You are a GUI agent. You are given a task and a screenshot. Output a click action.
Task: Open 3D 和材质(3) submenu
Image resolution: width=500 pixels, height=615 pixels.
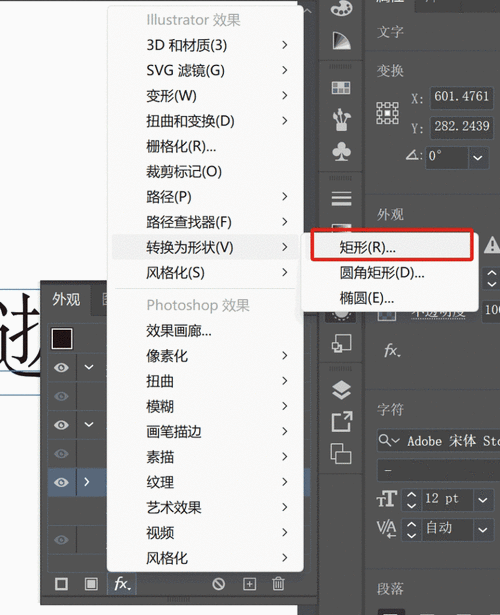click(205, 45)
